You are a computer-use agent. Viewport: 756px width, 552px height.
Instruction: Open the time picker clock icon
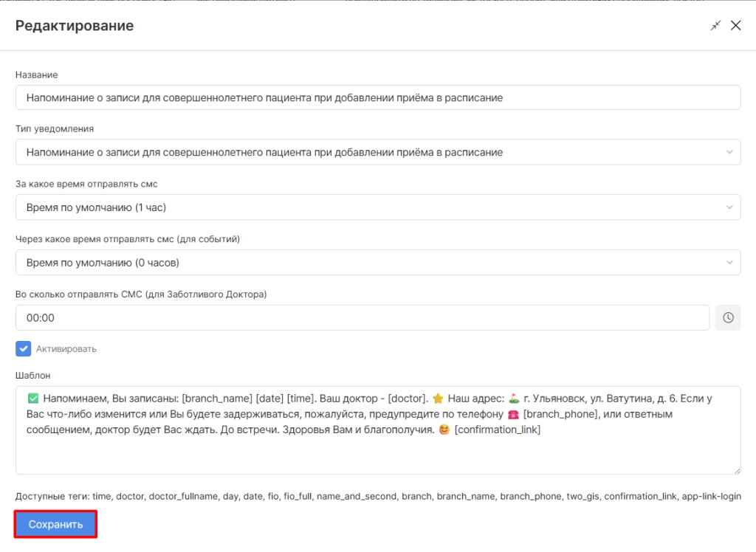(728, 317)
